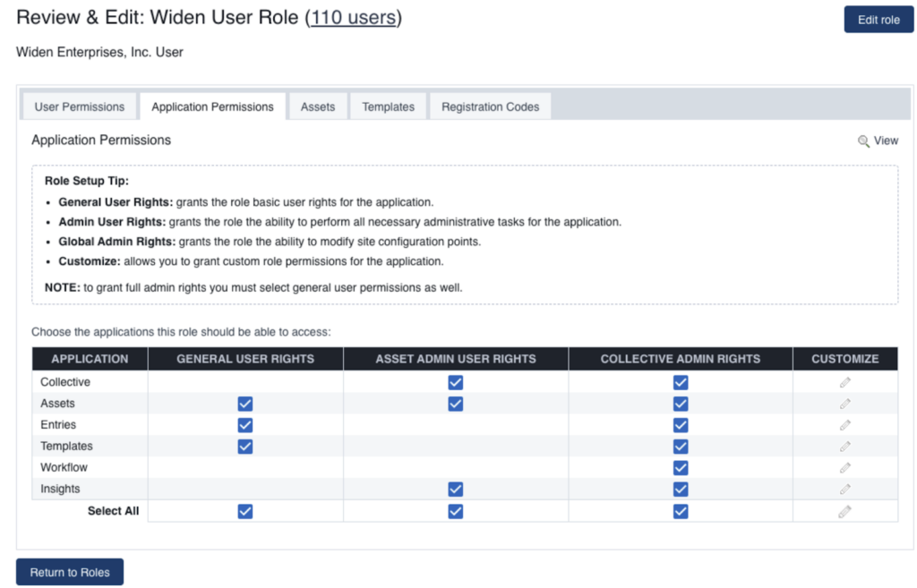Click the Templates row customize pencil icon

tap(844, 447)
